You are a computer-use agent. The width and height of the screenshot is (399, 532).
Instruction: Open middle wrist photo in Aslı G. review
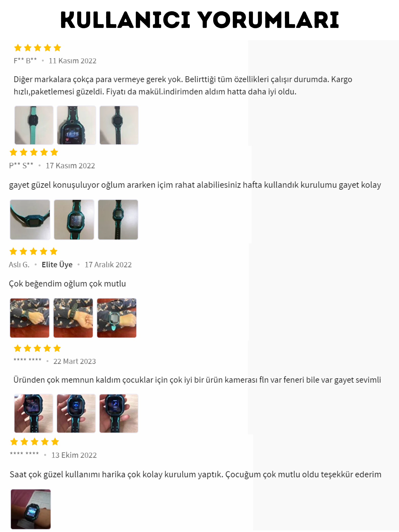73,318
